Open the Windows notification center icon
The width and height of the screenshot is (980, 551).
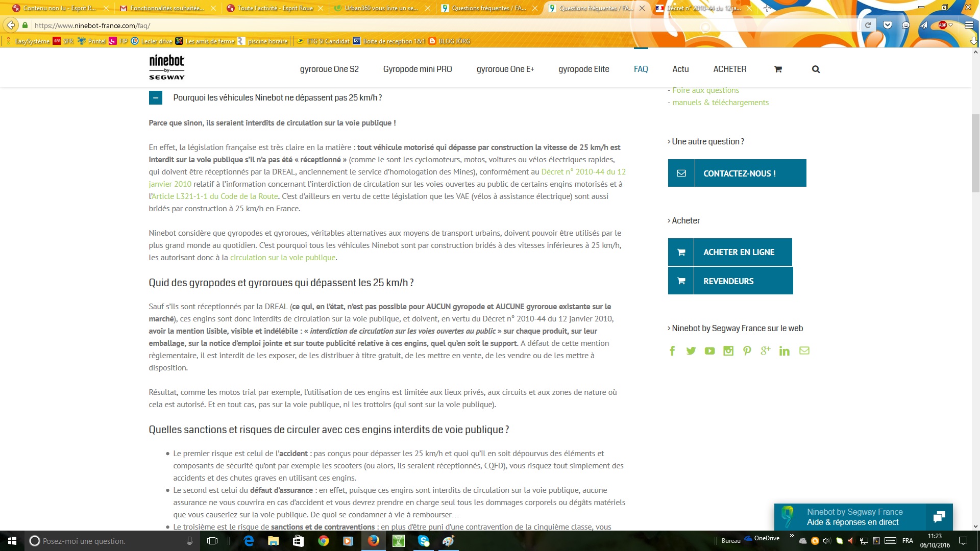[x=963, y=541]
